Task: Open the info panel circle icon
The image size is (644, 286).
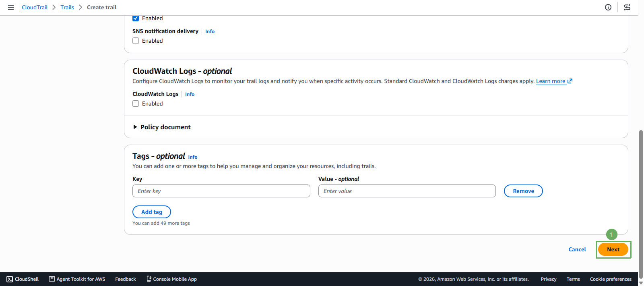Action: [608, 7]
